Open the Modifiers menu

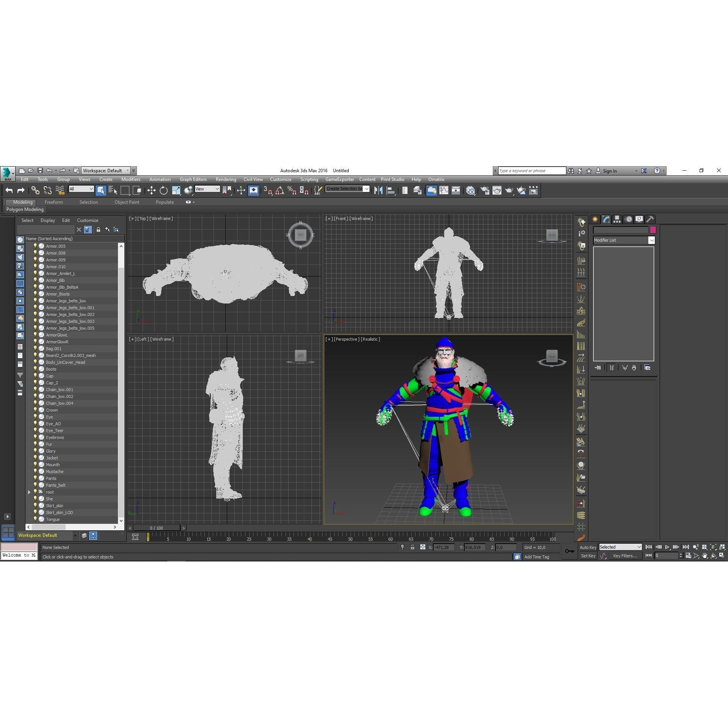coord(131,179)
